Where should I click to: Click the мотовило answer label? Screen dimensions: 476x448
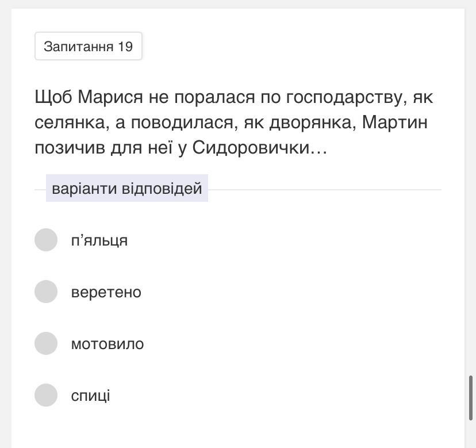click(x=108, y=344)
